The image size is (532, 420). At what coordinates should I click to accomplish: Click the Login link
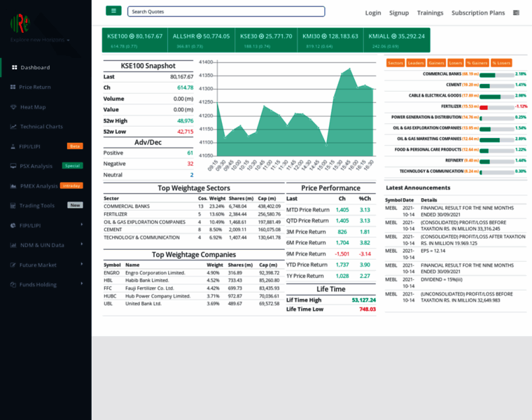(373, 13)
